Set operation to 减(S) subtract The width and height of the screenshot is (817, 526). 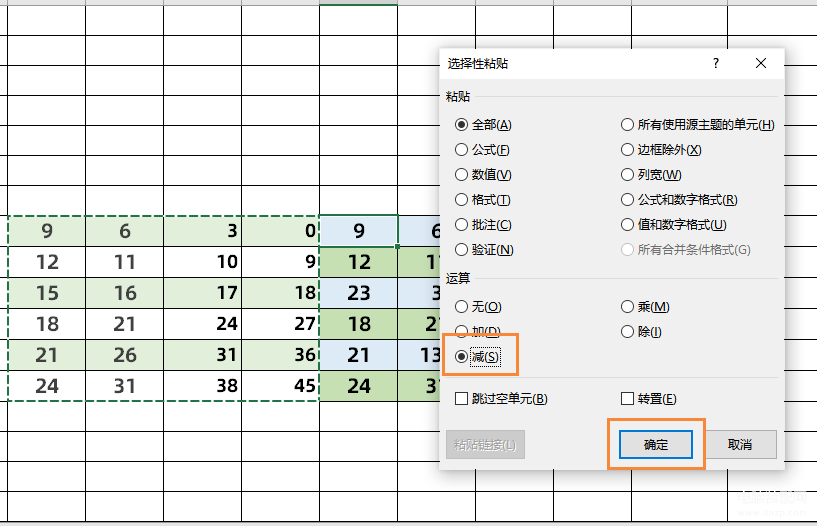477,357
